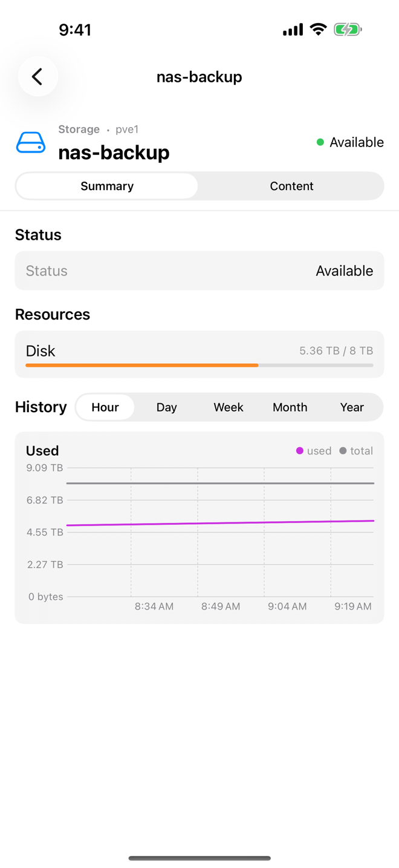Tap the 2.27 TB axis label
The image size is (399, 868).
(x=45, y=565)
